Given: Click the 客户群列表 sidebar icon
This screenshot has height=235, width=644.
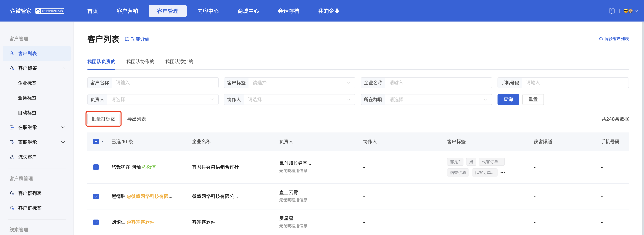Looking at the screenshot, I should (12, 193).
